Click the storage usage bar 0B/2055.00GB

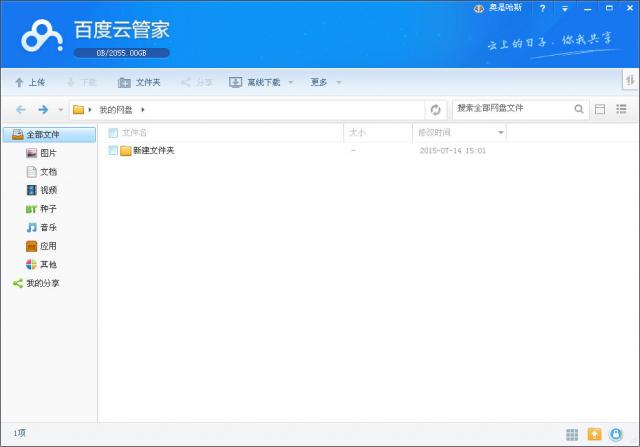click(x=122, y=53)
